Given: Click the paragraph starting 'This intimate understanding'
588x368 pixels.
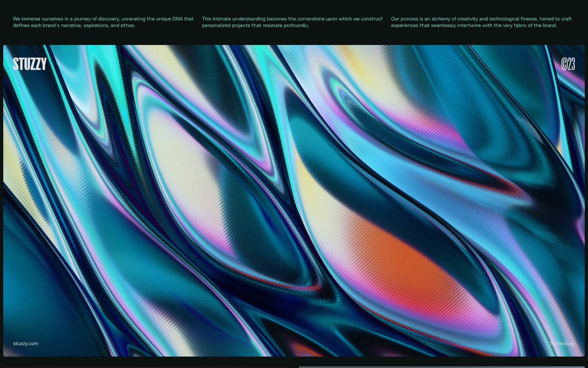Looking at the screenshot, I should (x=292, y=22).
